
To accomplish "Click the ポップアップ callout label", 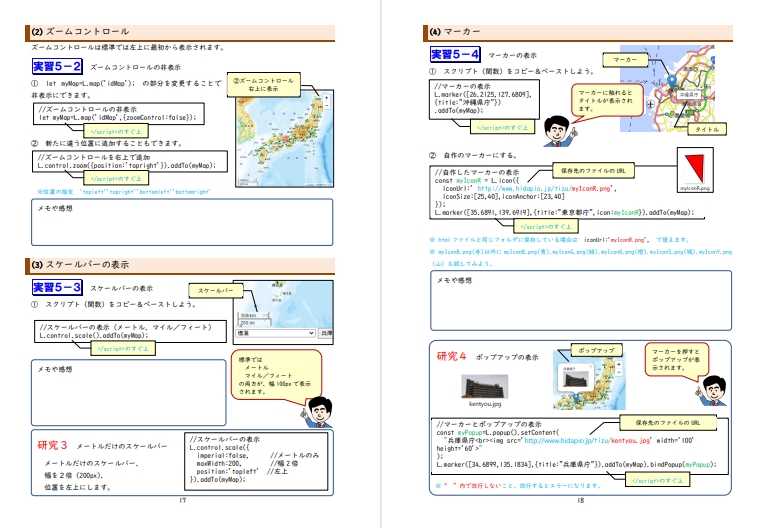I will coord(596,350).
